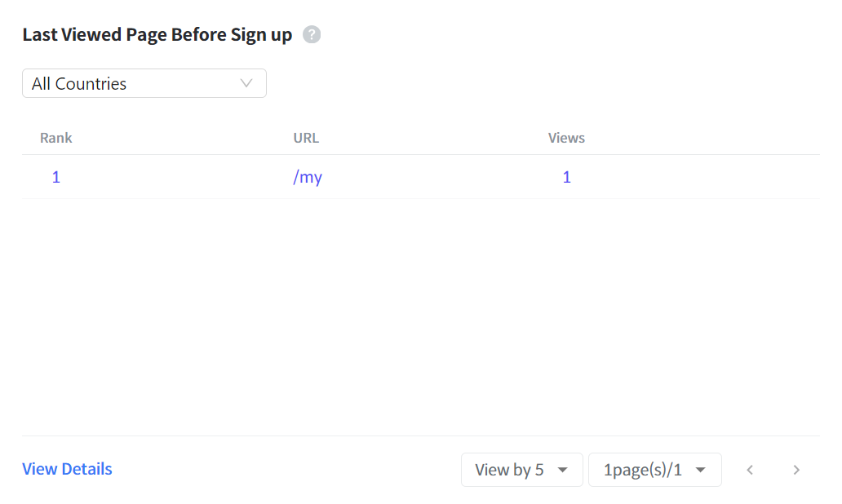The width and height of the screenshot is (842, 504).
Task: Open the View by 5 dropdown
Action: (x=521, y=470)
